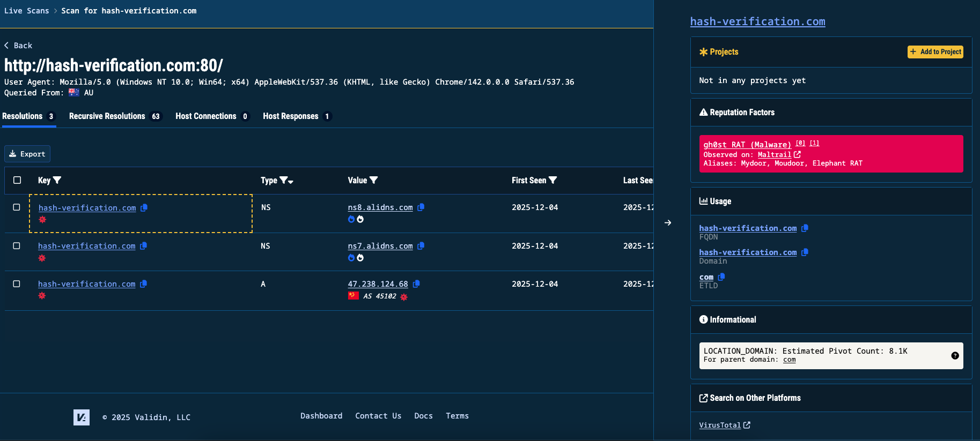Collapse side panel with the arrow icon
Image resolution: width=980 pixels, height=441 pixels.
(x=668, y=223)
